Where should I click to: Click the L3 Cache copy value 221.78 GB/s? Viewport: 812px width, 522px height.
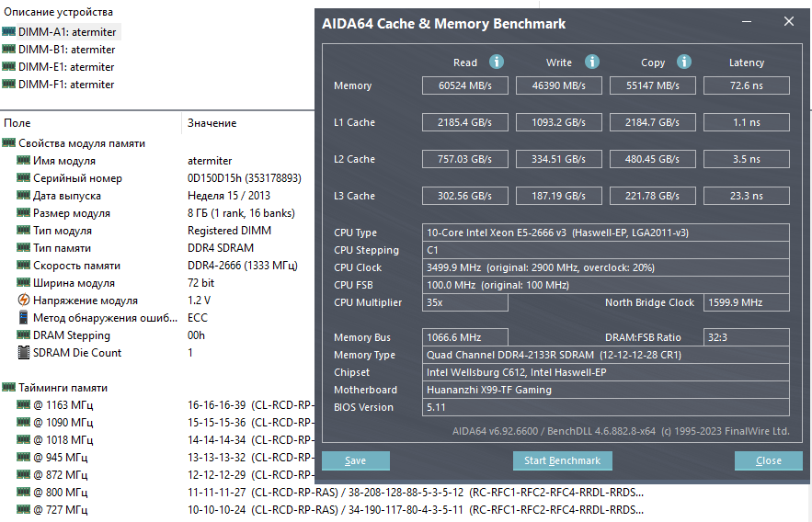[653, 196]
